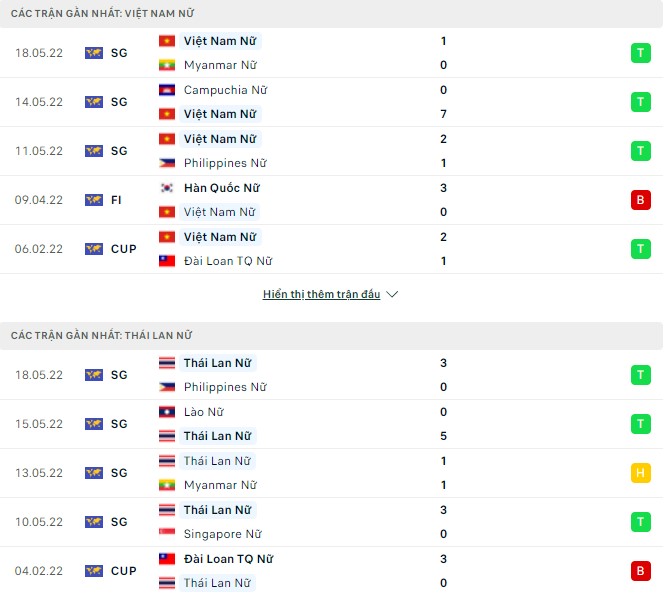Open Myanmar Nữ team in 18.05.22 match
The image size is (667, 594).
pyautogui.click(x=220, y=65)
